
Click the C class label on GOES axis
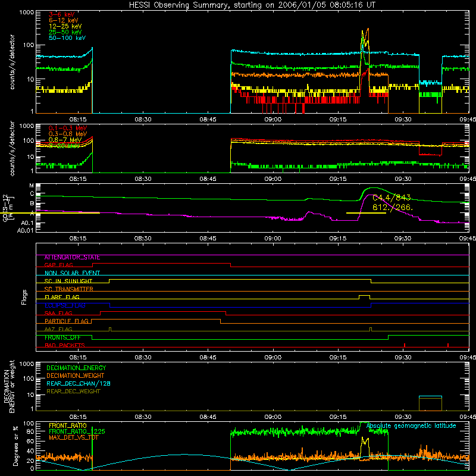pyautogui.click(x=32, y=194)
